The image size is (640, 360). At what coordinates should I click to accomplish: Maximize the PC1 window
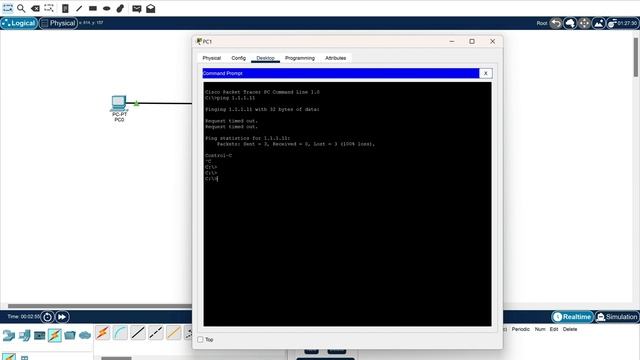coord(472,41)
